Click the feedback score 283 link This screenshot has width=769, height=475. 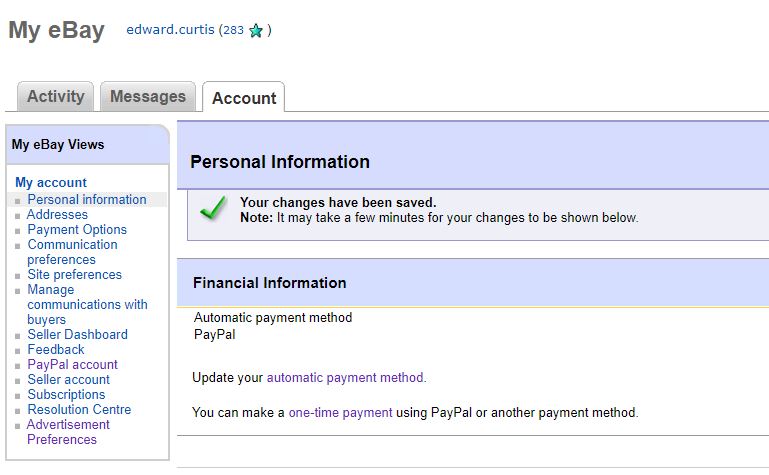[x=233, y=30]
